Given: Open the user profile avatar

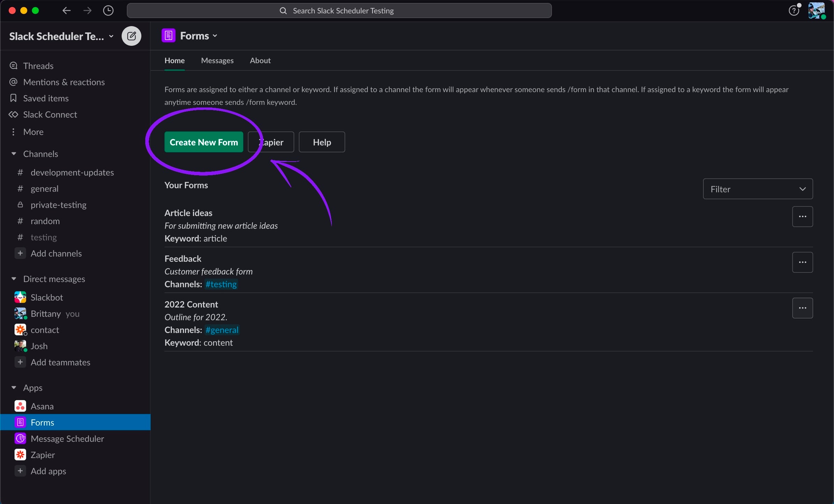Looking at the screenshot, I should pos(817,10).
